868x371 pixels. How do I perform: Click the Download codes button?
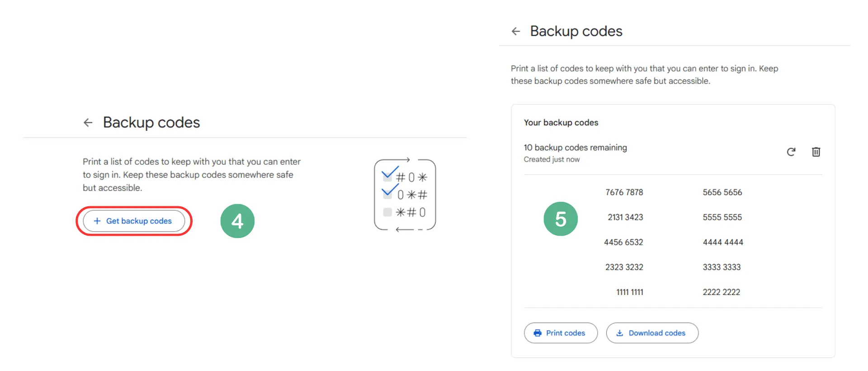(652, 333)
